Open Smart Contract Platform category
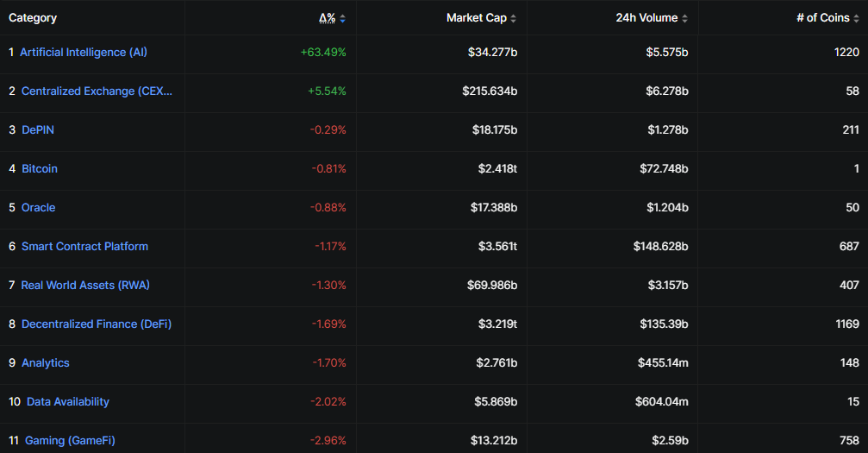The image size is (868, 453). (x=84, y=246)
